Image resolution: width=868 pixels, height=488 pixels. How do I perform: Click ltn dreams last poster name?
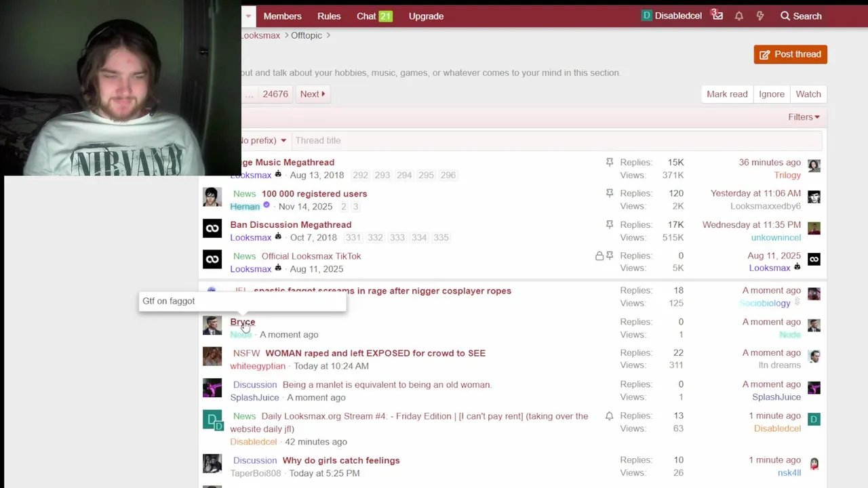(780, 365)
